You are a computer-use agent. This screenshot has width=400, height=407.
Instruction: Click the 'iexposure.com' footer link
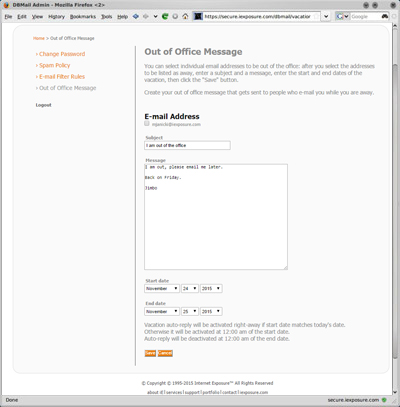254,392
